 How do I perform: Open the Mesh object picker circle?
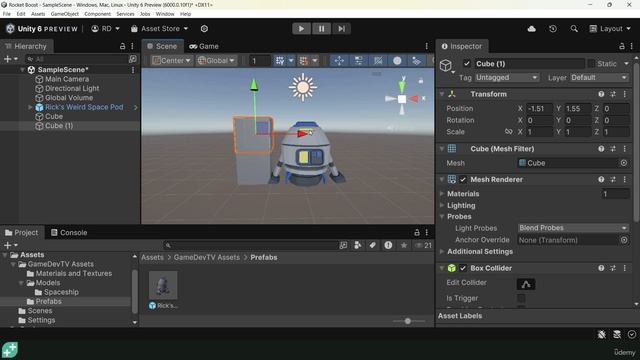[624, 163]
